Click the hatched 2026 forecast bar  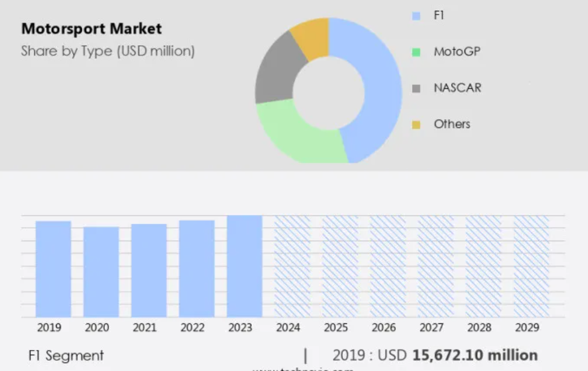(388, 266)
